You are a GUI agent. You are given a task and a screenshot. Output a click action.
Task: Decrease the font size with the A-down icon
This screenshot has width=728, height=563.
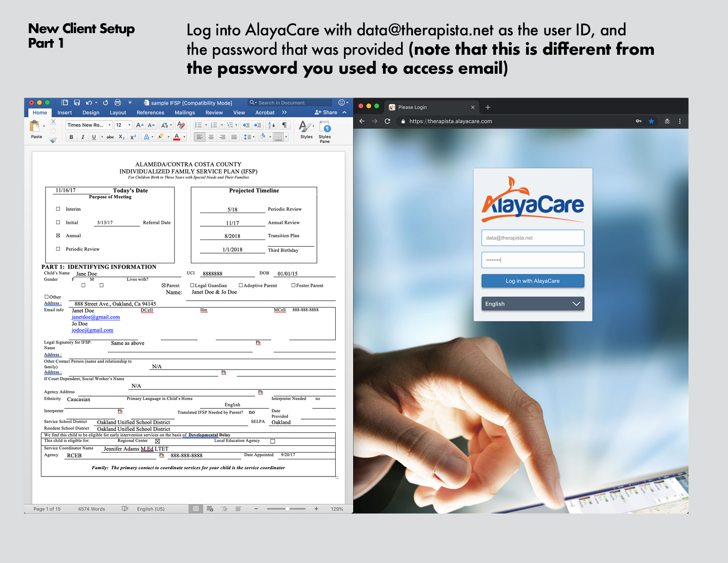point(151,125)
